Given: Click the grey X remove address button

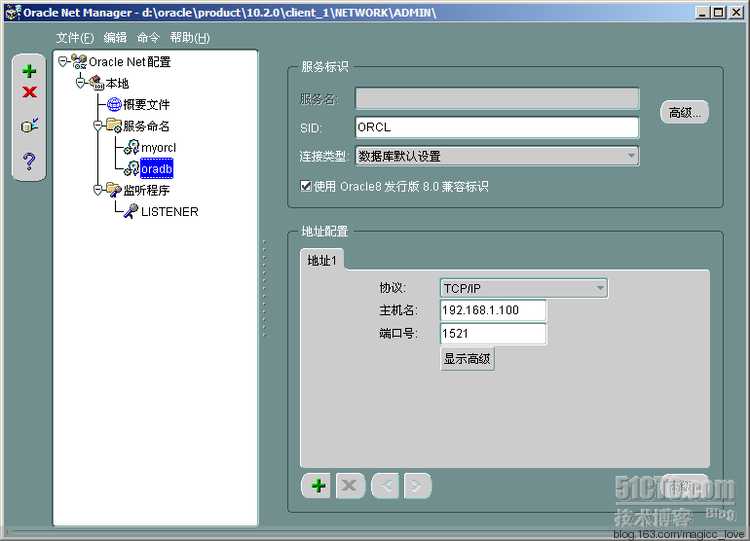Looking at the screenshot, I should [350, 486].
